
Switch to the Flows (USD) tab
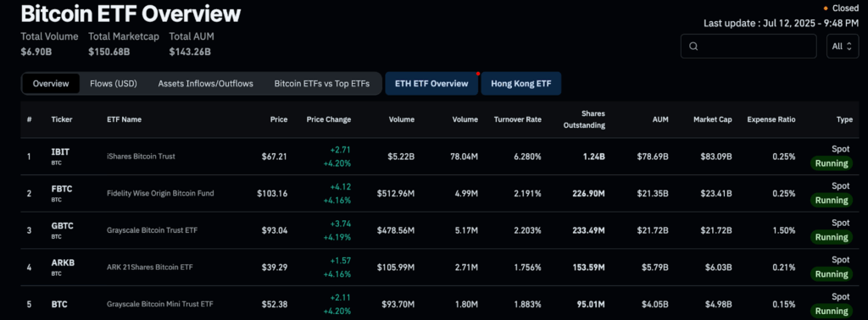pyautogui.click(x=114, y=84)
